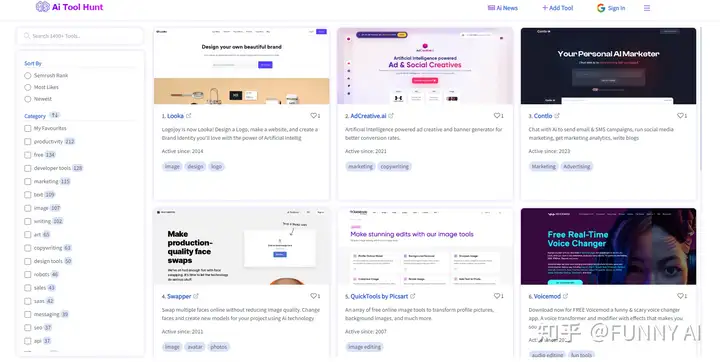The width and height of the screenshot is (720, 362).
Task: Select Newest sort option
Action: pos(28,99)
